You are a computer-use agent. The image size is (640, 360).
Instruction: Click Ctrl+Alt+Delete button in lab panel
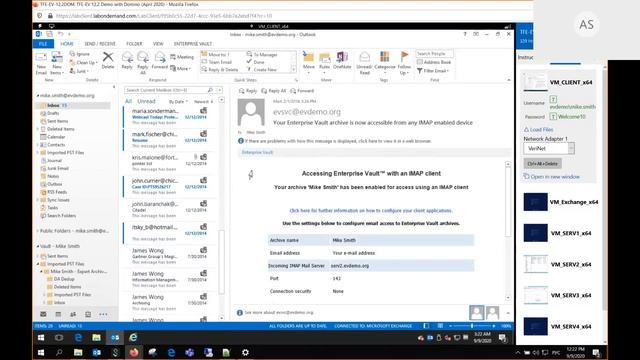click(x=542, y=164)
